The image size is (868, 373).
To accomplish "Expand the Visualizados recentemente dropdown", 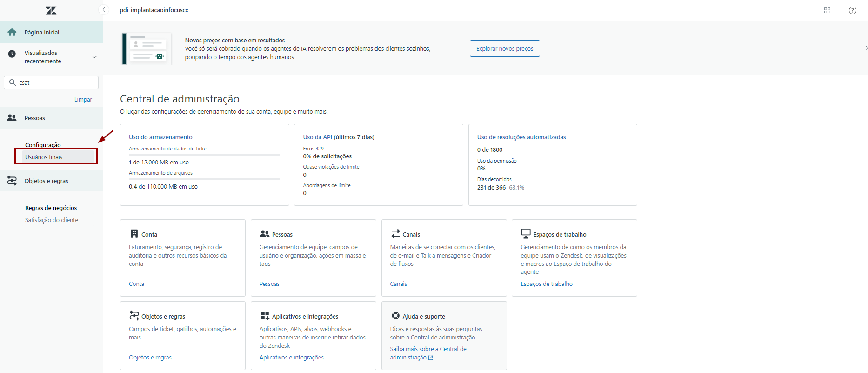I will [x=94, y=57].
